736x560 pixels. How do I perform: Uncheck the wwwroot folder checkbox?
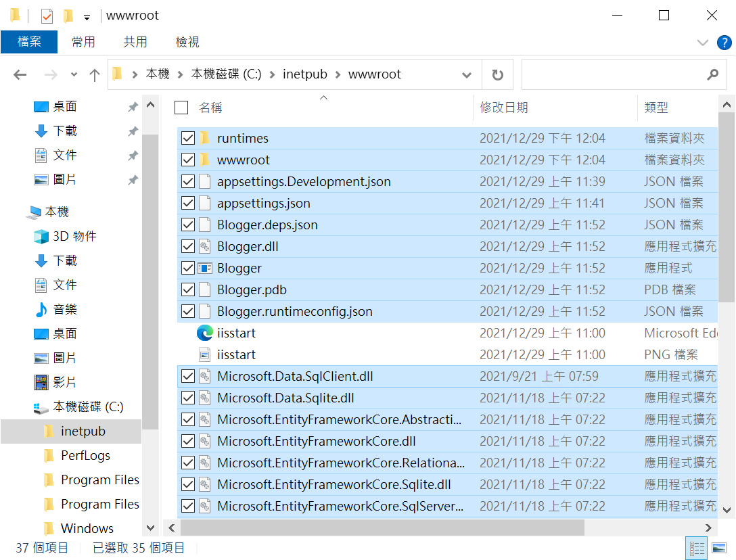pos(188,160)
